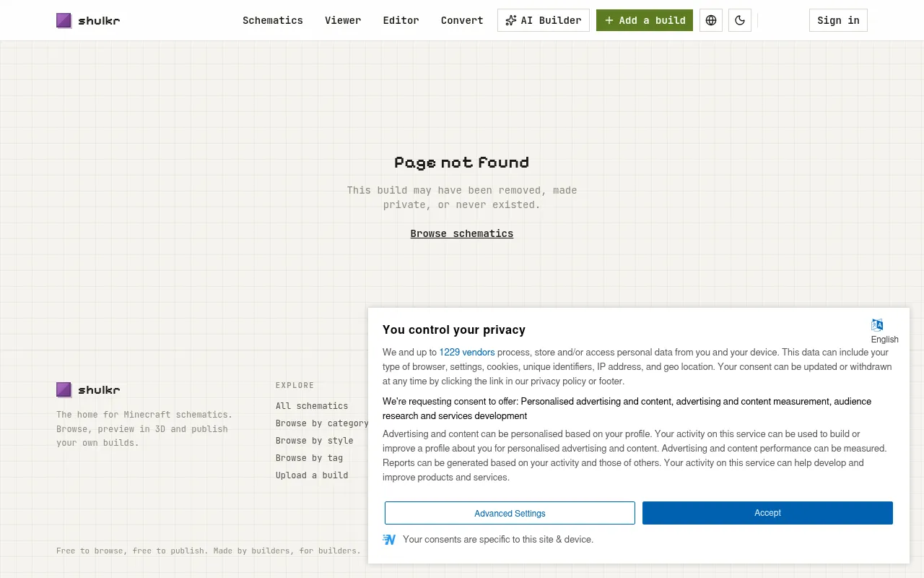Viewport: 924px width, 578px height.
Task: Toggle dark mode with the moon icon
Action: click(740, 20)
